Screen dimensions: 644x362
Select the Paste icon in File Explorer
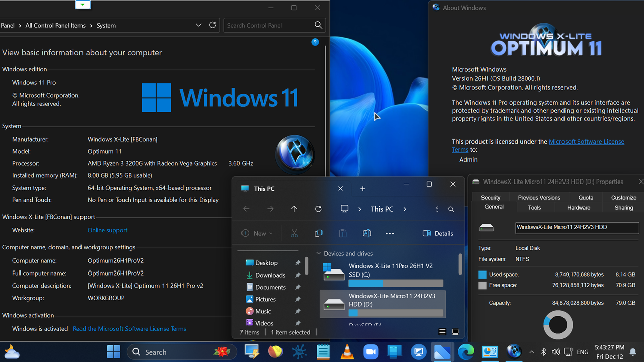(343, 233)
